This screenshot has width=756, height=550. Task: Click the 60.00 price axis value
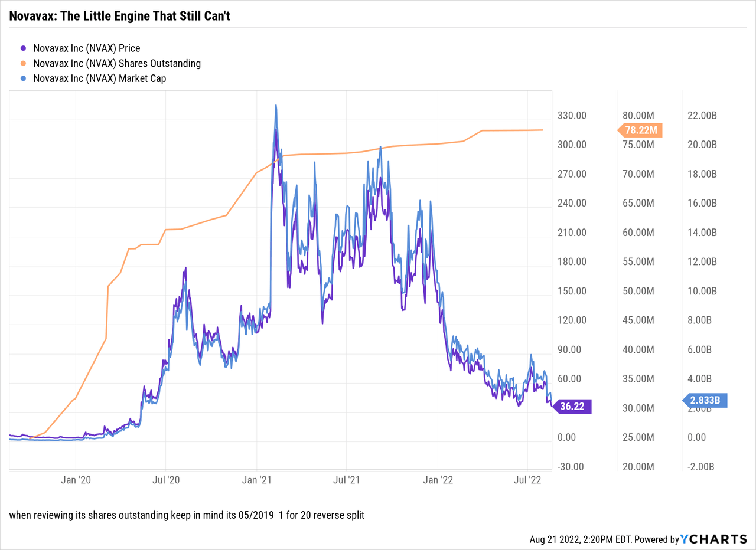point(570,379)
